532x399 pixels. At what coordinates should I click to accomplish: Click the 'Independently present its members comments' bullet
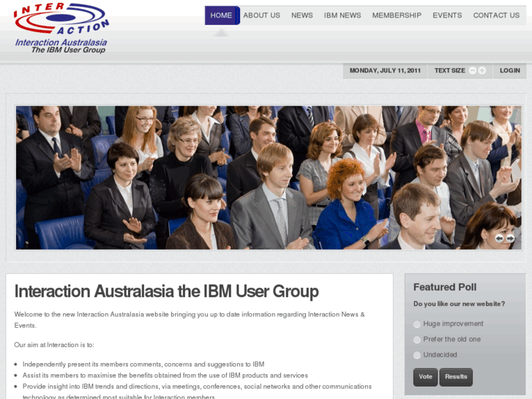pyautogui.click(x=143, y=365)
